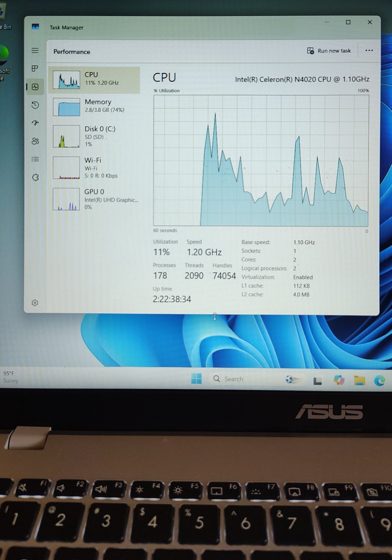Open Task Manager Settings gear
Viewport: 392px width, 560px height.
pyautogui.click(x=35, y=303)
